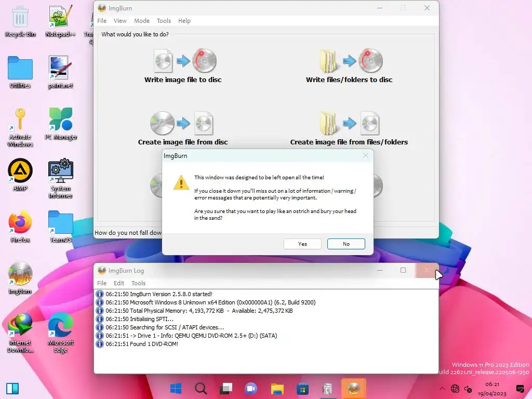Click the recycle bin taskbar app icon
This screenshot has width=532, height=399.
pyautogui.click(x=328, y=389)
